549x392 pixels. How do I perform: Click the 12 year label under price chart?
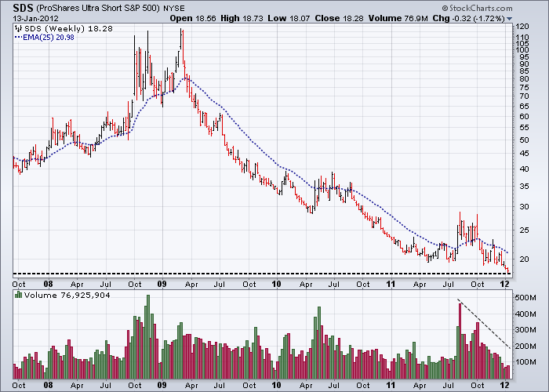point(504,284)
